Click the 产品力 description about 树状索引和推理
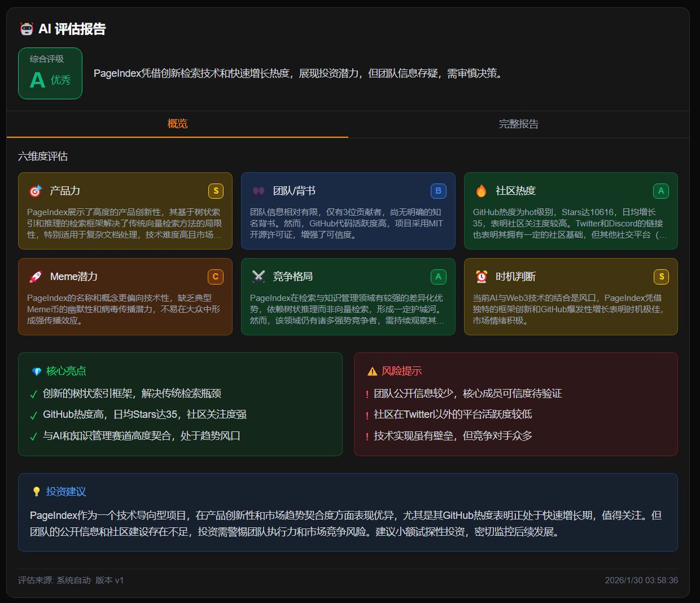The width and height of the screenshot is (700, 603). [x=124, y=223]
